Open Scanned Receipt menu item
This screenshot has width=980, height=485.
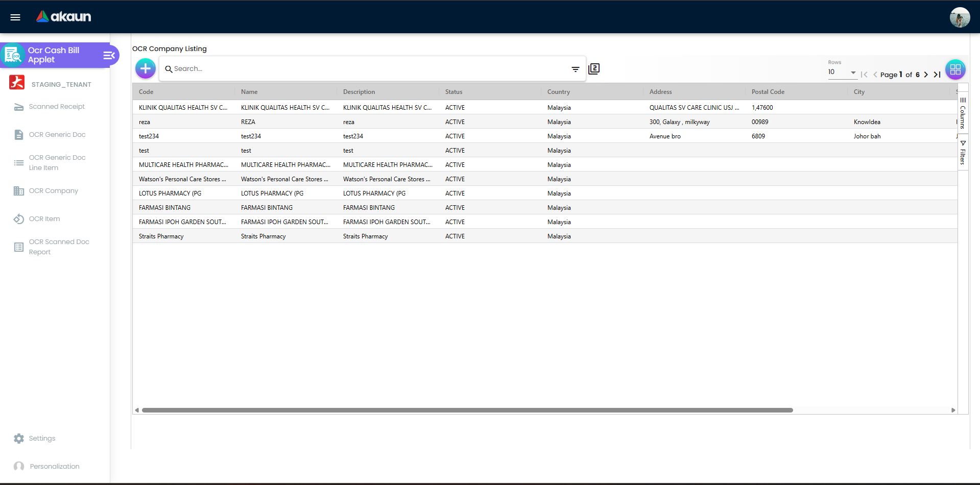pos(57,107)
